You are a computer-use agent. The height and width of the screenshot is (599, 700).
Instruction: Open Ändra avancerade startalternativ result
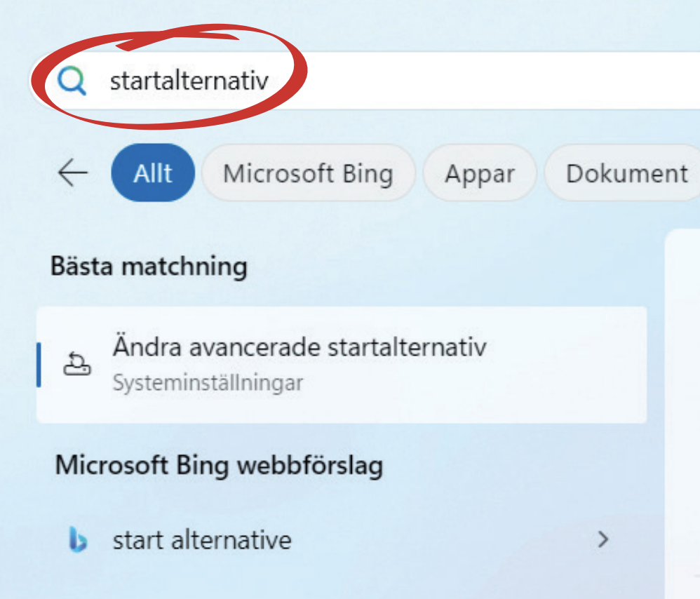299,347
